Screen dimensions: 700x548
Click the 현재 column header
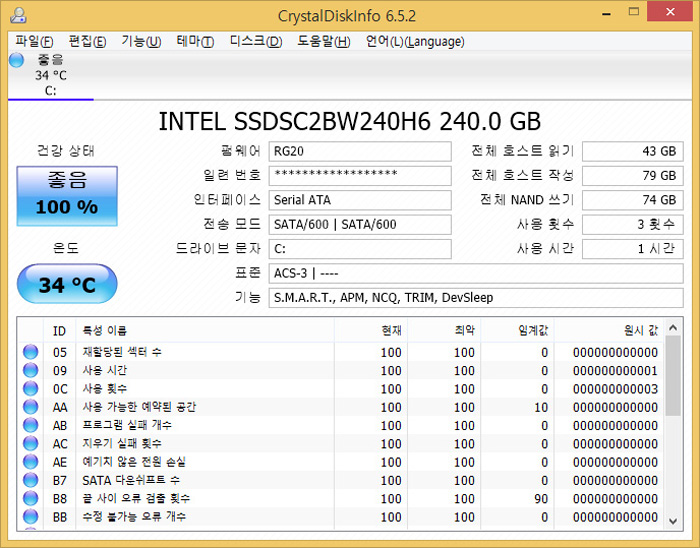click(x=371, y=331)
